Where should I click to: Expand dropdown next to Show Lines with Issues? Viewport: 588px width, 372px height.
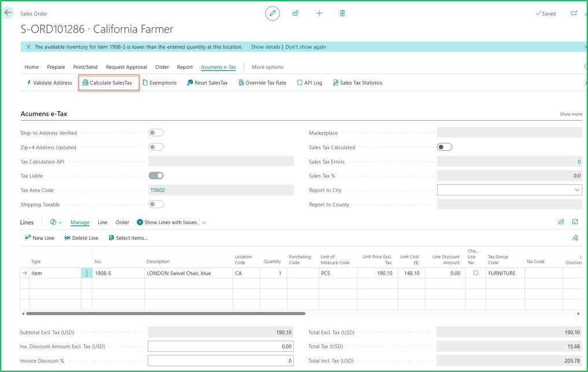coord(204,222)
